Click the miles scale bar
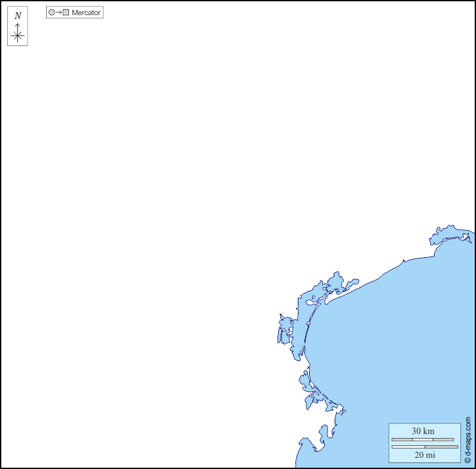 [x=424, y=447]
